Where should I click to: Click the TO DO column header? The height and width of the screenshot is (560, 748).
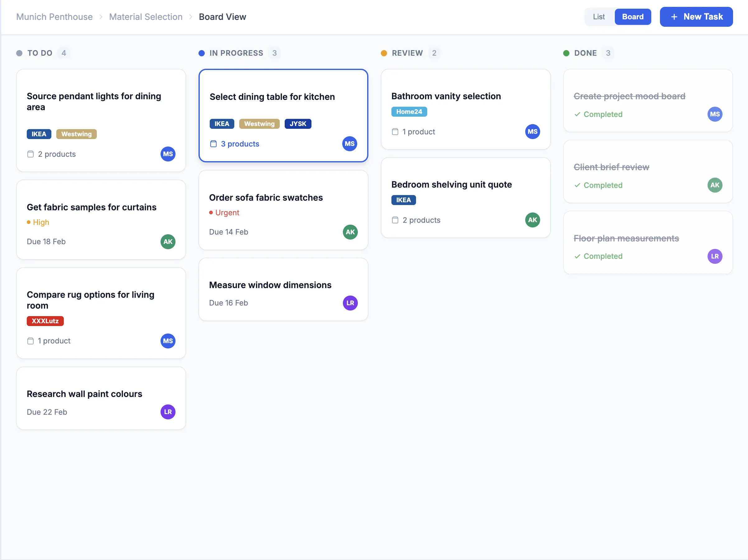pyautogui.click(x=40, y=53)
